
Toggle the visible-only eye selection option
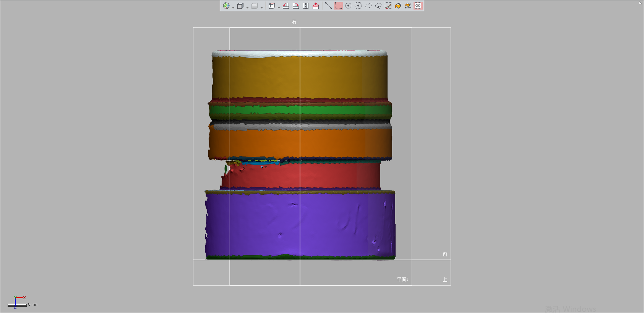pyautogui.click(x=418, y=6)
